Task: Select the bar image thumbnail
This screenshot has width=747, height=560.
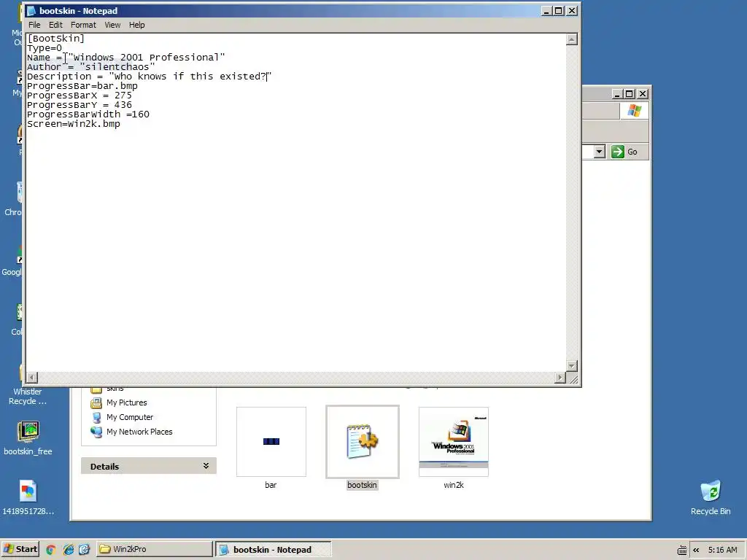Action: (271, 441)
